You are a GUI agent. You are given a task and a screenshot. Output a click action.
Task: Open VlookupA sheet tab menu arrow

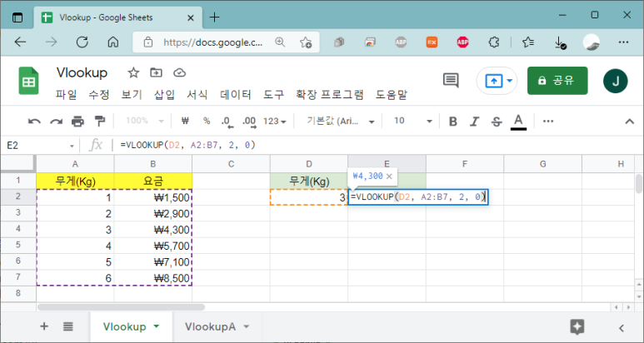coord(247,326)
